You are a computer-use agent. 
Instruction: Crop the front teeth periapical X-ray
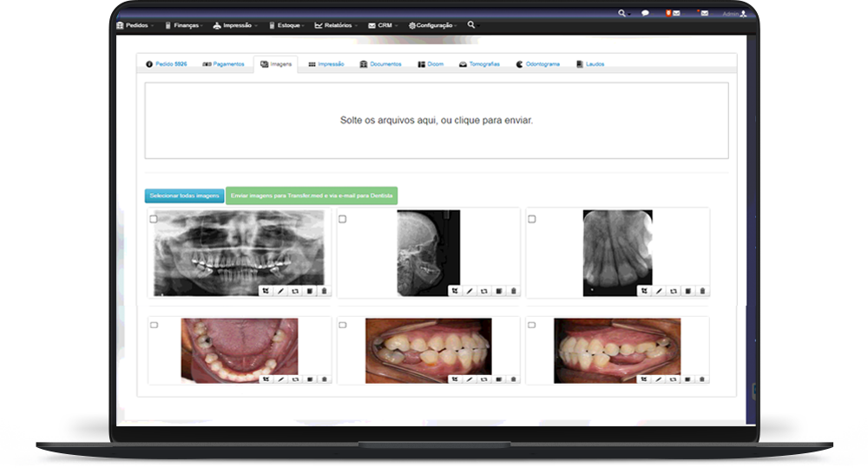(644, 291)
